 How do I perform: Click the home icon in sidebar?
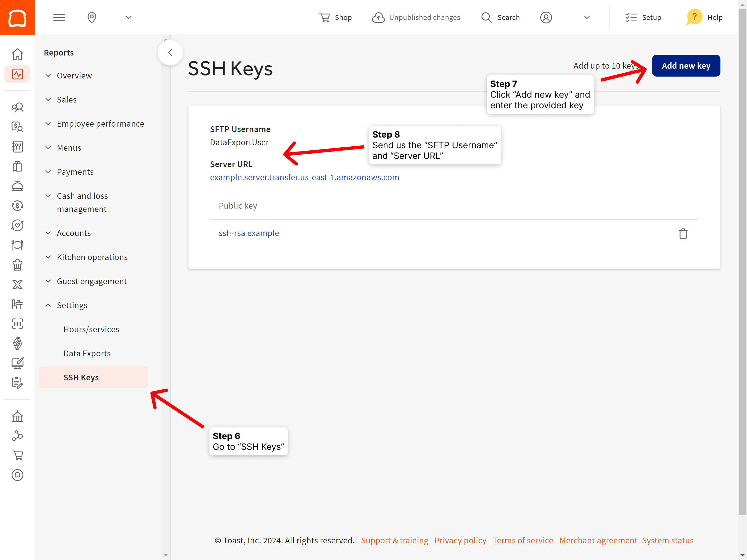point(17,54)
